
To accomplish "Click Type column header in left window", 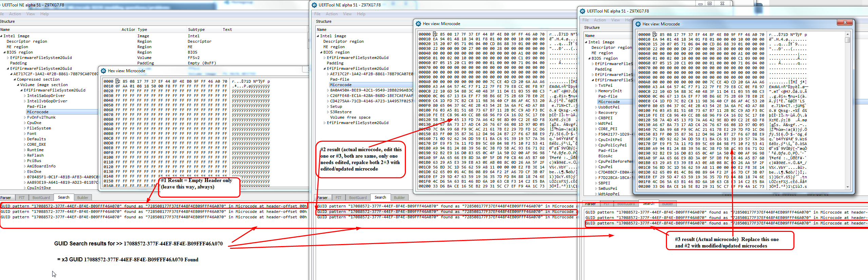I will click(x=142, y=29).
